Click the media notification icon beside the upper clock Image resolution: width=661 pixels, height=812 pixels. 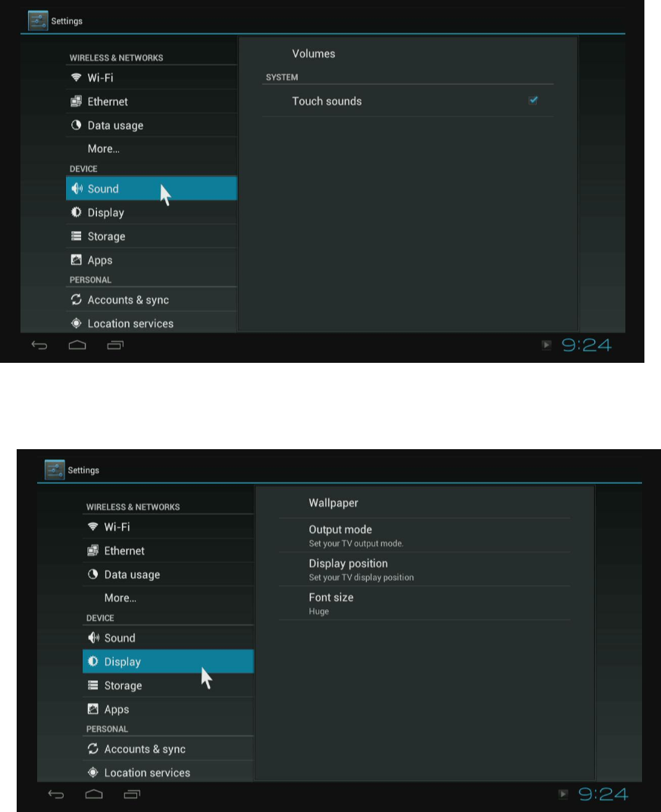tap(547, 345)
